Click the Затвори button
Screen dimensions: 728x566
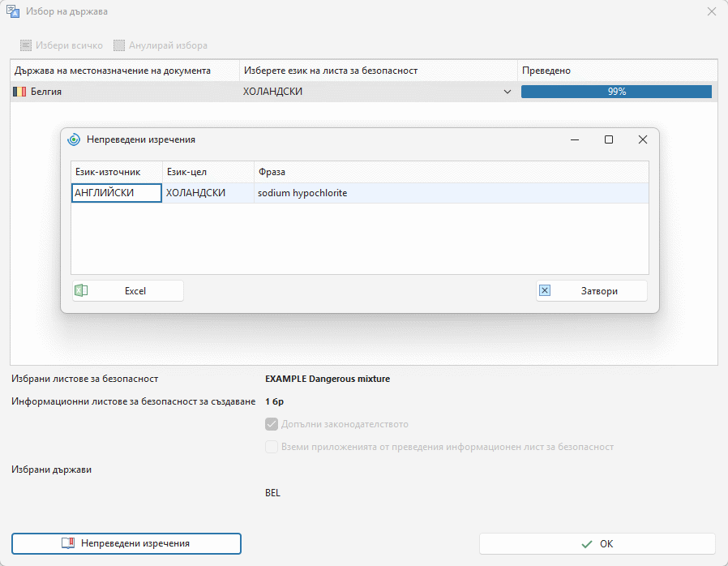point(592,290)
